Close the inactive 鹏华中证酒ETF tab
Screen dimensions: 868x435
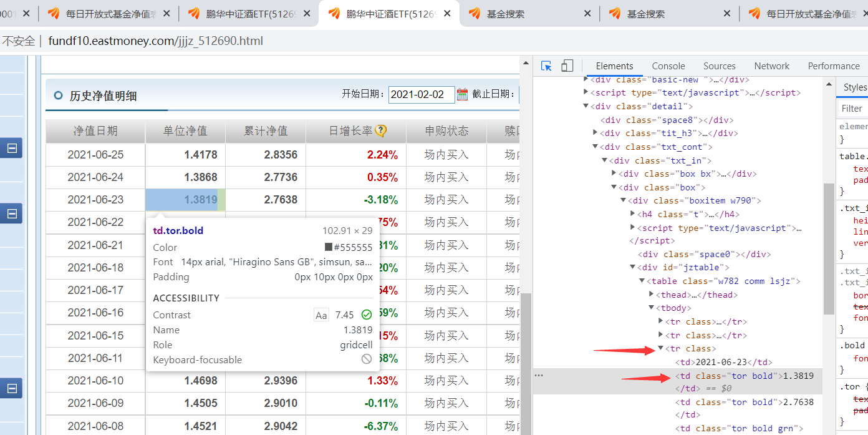307,14
